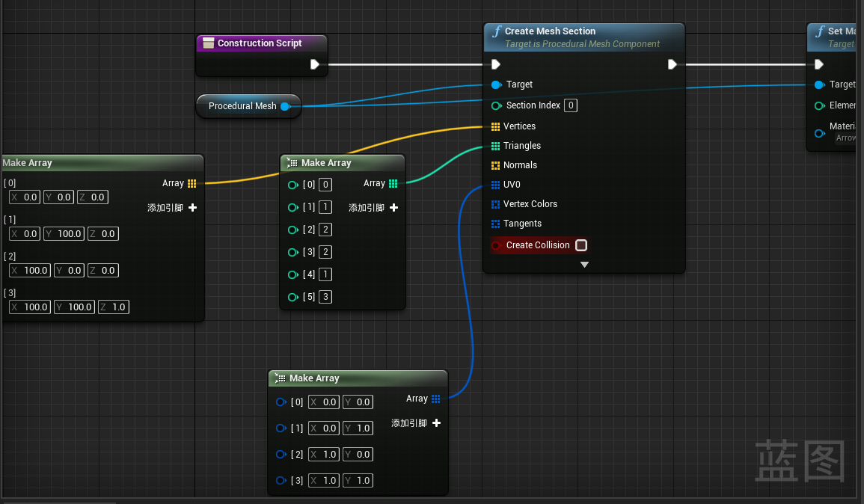Enable the Create Collision checkbox
Viewport: 864px width, 504px height.
(x=581, y=245)
